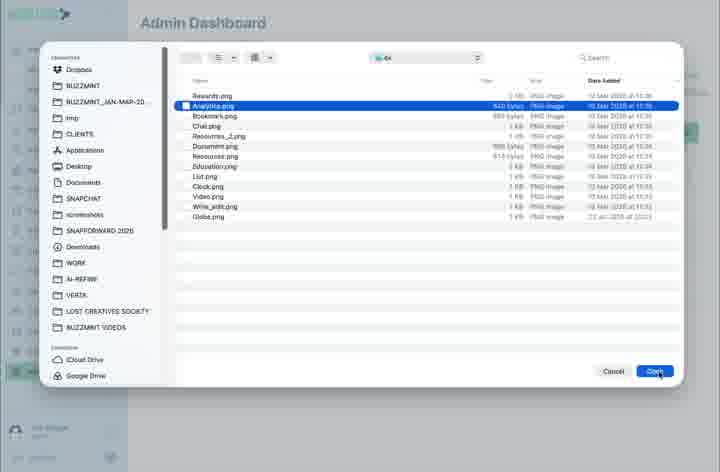The height and width of the screenshot is (472, 720).
Task: Select the Education.png file
Action: 427,167
